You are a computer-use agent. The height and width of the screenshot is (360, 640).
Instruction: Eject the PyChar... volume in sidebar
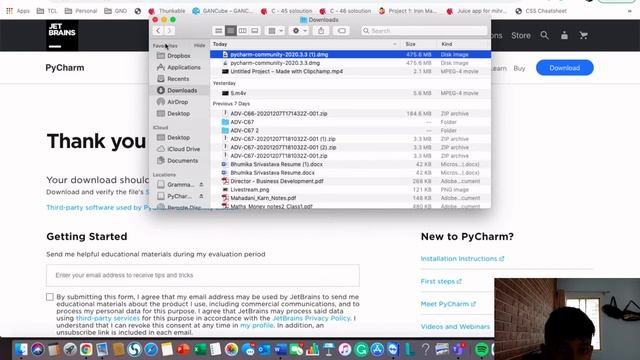click(x=201, y=196)
